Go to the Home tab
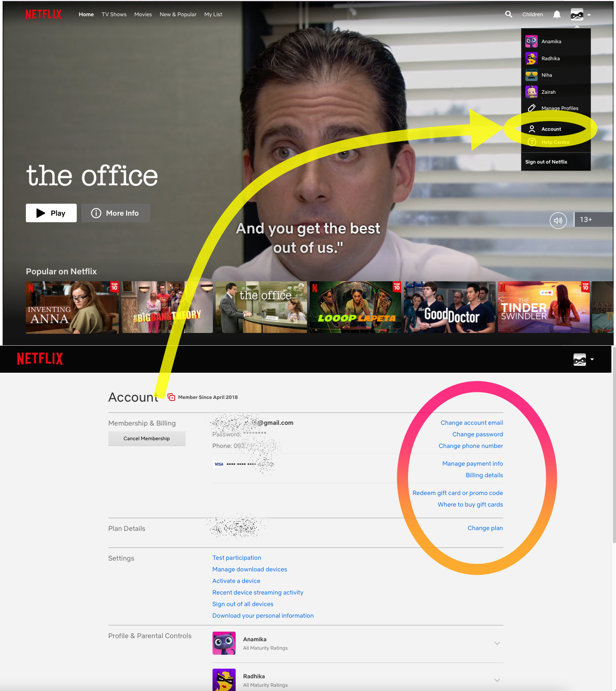The width and height of the screenshot is (616, 691). (x=86, y=14)
